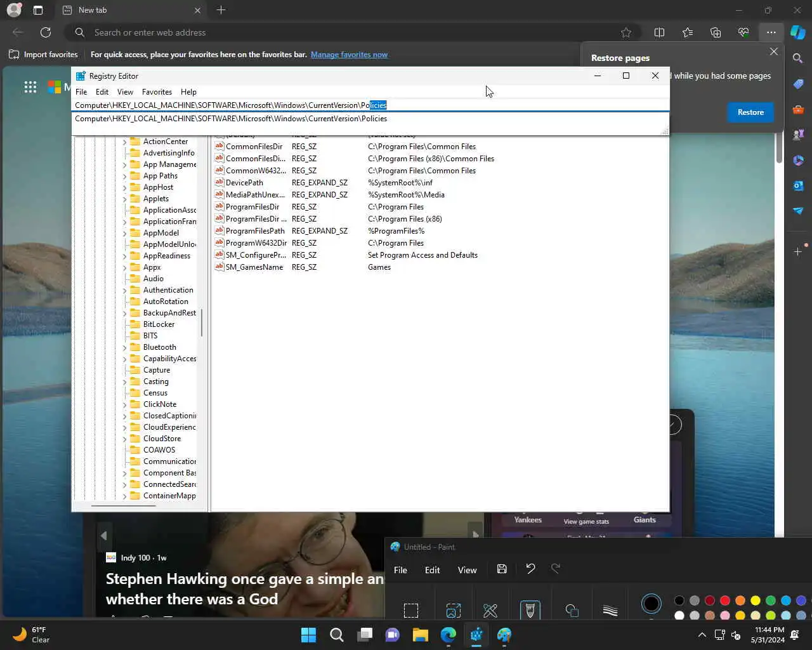Add page to favorites star icon
Screen dimensions: 812x650
[626, 32]
